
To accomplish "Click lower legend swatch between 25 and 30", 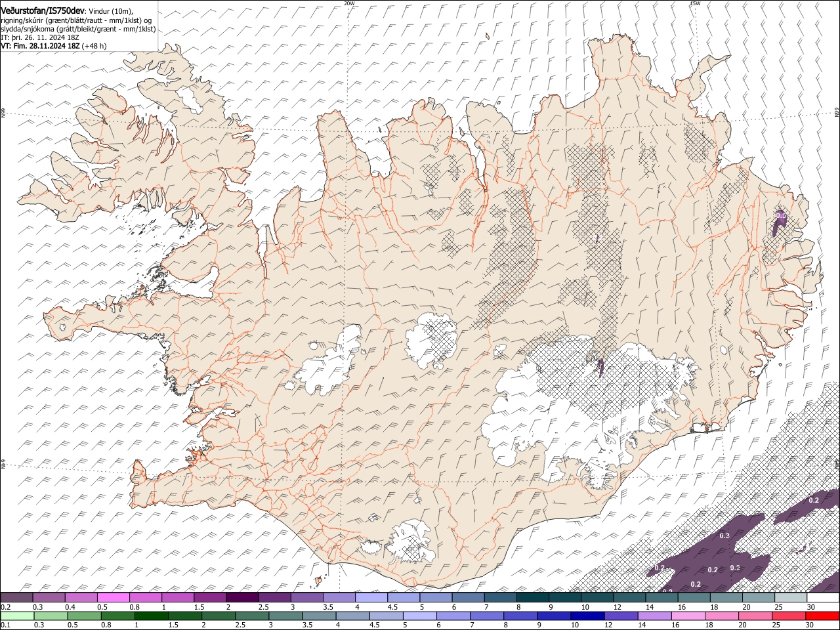I will pyautogui.click(x=789, y=616).
